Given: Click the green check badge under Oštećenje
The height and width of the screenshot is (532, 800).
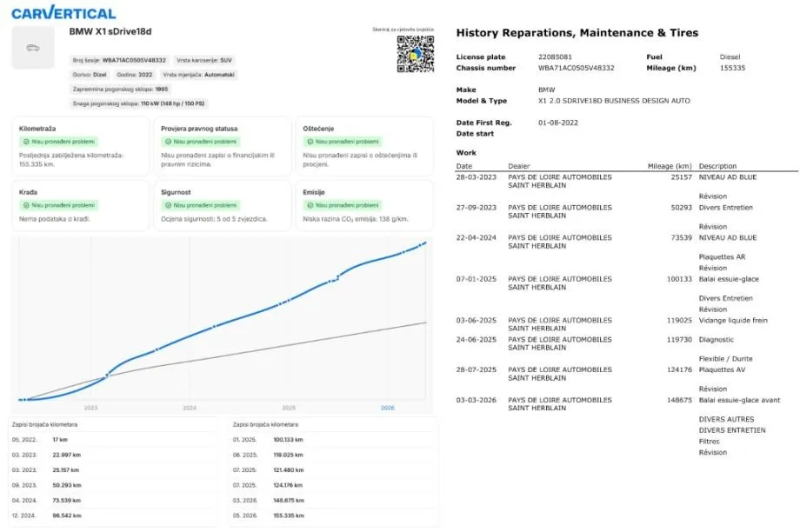Looking at the screenshot, I should pyautogui.click(x=343, y=142).
